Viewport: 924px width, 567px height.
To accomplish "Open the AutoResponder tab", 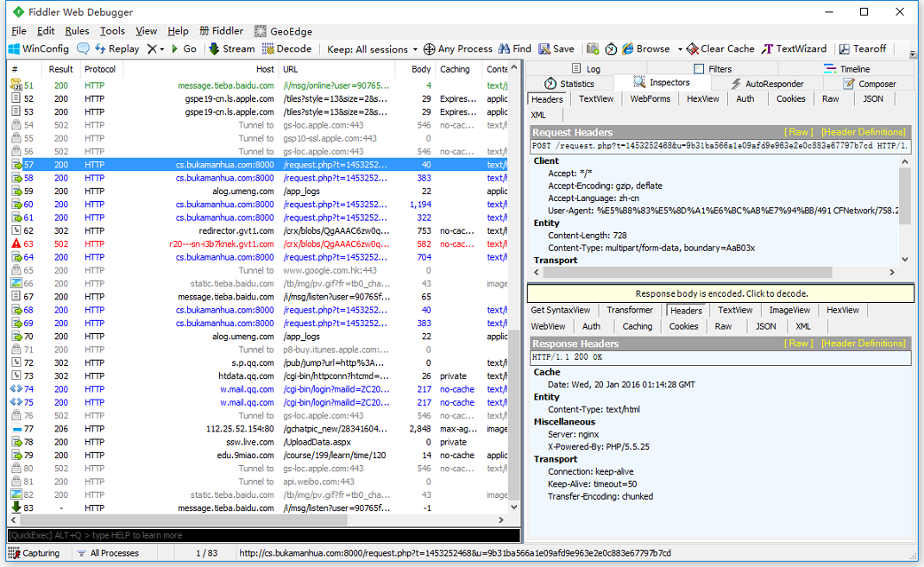I will (767, 84).
